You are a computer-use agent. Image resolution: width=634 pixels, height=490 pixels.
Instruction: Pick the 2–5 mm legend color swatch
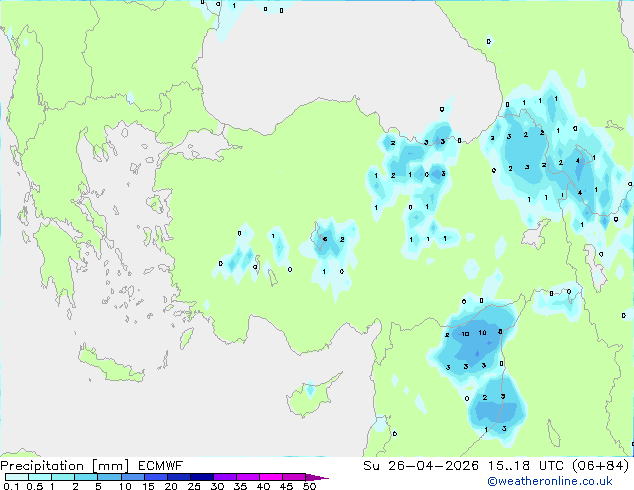[x=87, y=478]
